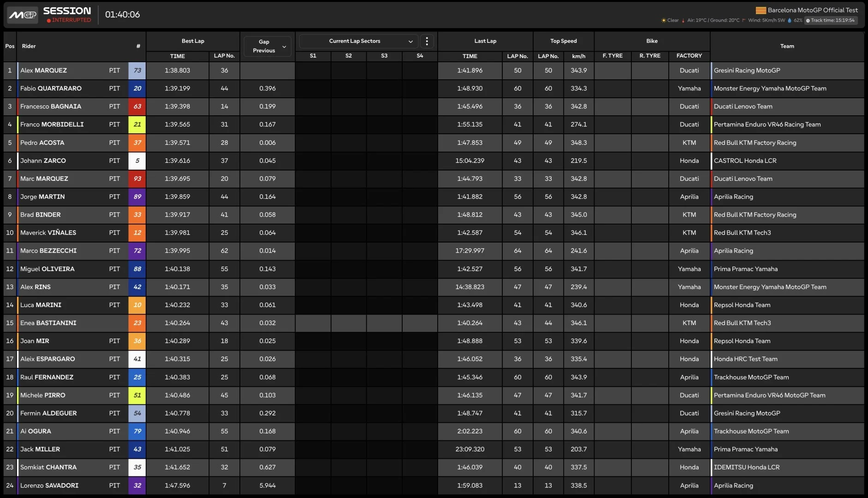Click the S1 sector column header
Image resolution: width=868 pixels, height=498 pixels.
[313, 56]
